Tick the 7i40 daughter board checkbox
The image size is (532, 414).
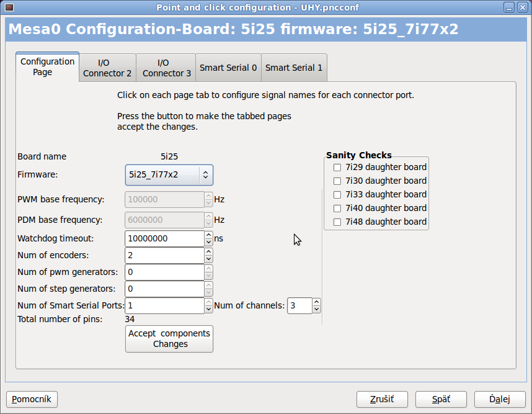point(337,208)
